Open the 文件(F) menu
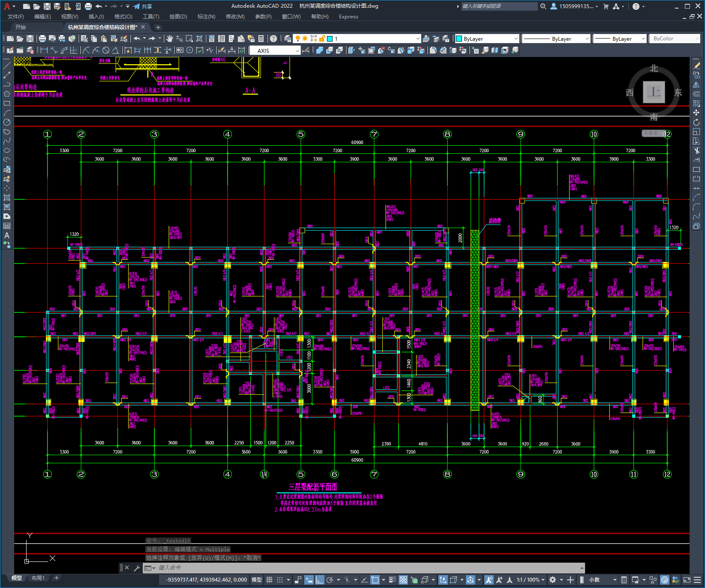This screenshot has width=705, height=588. 16,17
